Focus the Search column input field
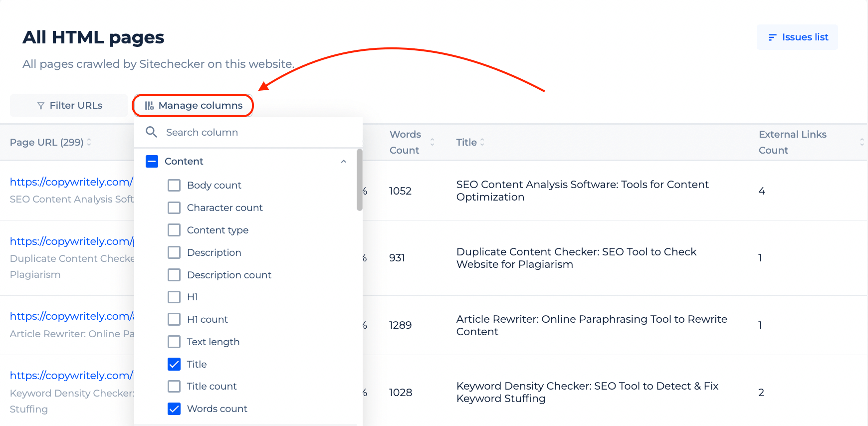This screenshot has height=426, width=868. tap(248, 132)
